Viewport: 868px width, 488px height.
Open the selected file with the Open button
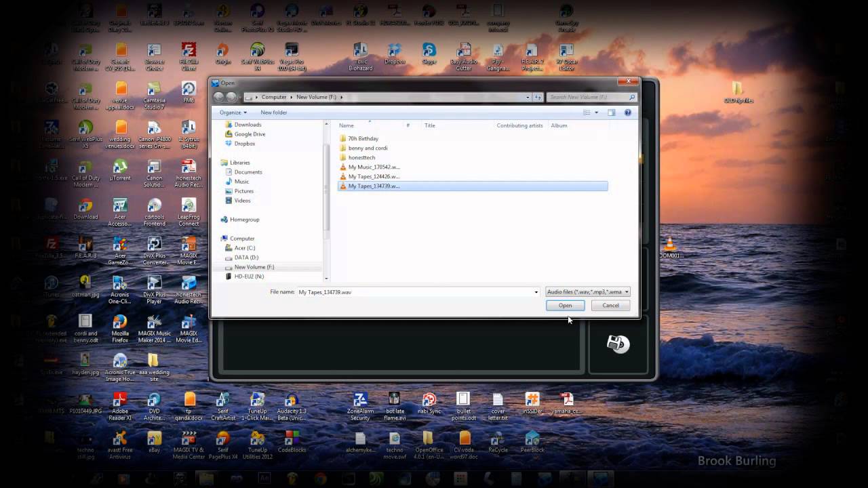(565, 305)
